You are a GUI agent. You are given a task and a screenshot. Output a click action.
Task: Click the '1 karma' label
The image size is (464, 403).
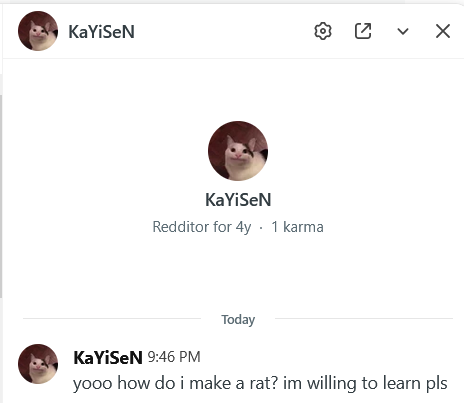coord(297,227)
